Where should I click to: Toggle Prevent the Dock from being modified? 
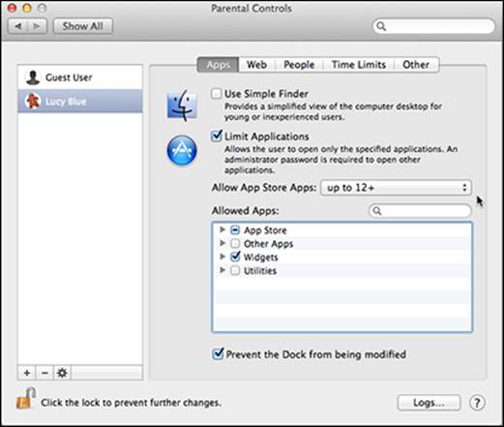pyautogui.click(x=218, y=353)
